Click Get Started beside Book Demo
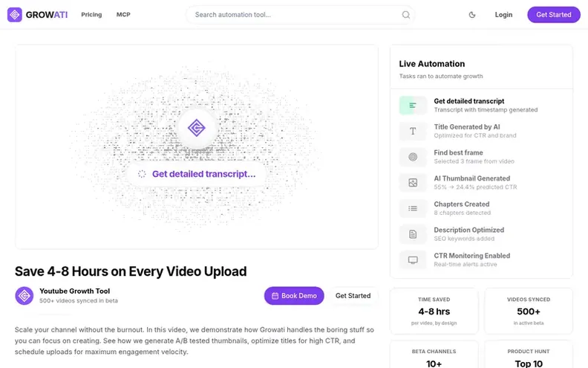Screen dimensions: 588x368 (x=353, y=296)
